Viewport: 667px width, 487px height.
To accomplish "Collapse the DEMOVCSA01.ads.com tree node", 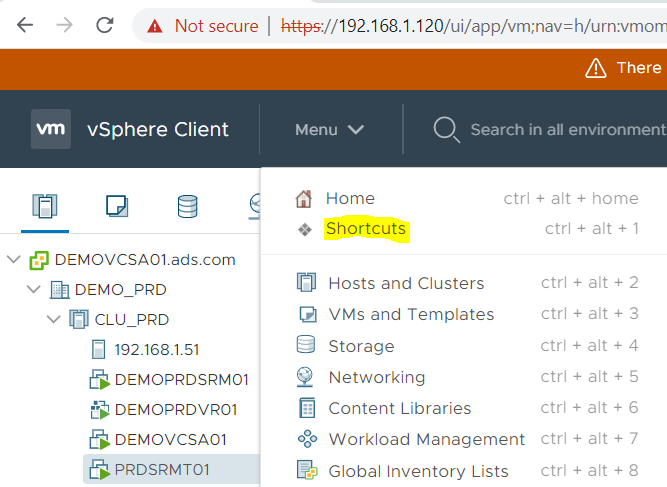I will click(14, 259).
